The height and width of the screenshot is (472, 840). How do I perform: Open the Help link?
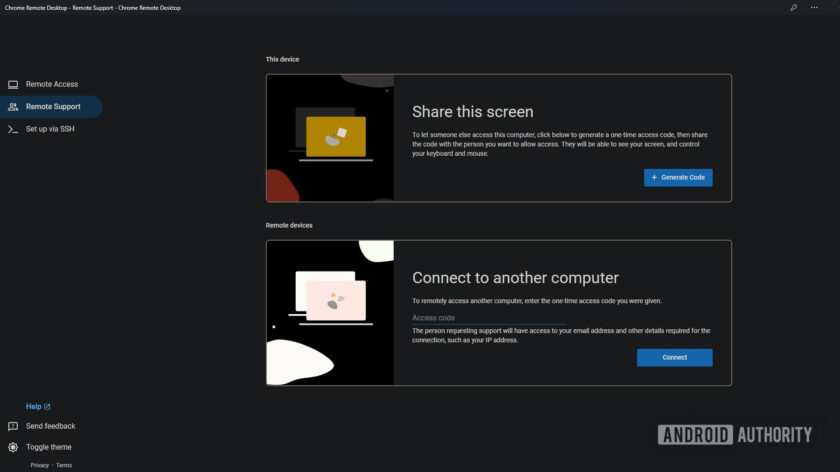(34, 407)
